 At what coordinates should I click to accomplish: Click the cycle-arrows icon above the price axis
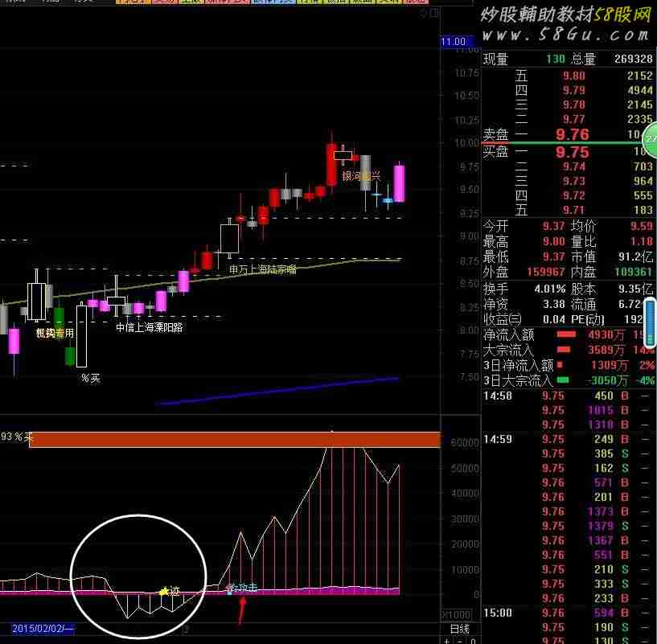[x=424, y=13]
